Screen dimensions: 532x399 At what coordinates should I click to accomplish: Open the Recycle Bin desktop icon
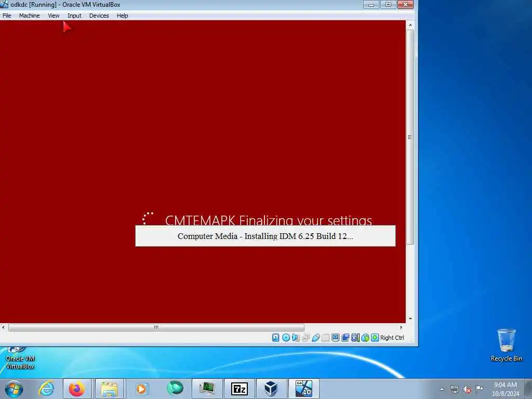506,345
